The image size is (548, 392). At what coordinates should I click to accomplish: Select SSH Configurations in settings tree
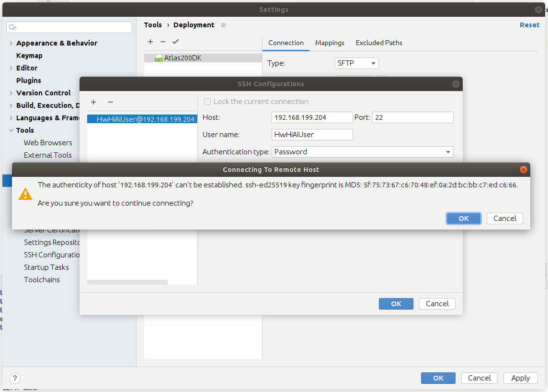tap(52, 255)
